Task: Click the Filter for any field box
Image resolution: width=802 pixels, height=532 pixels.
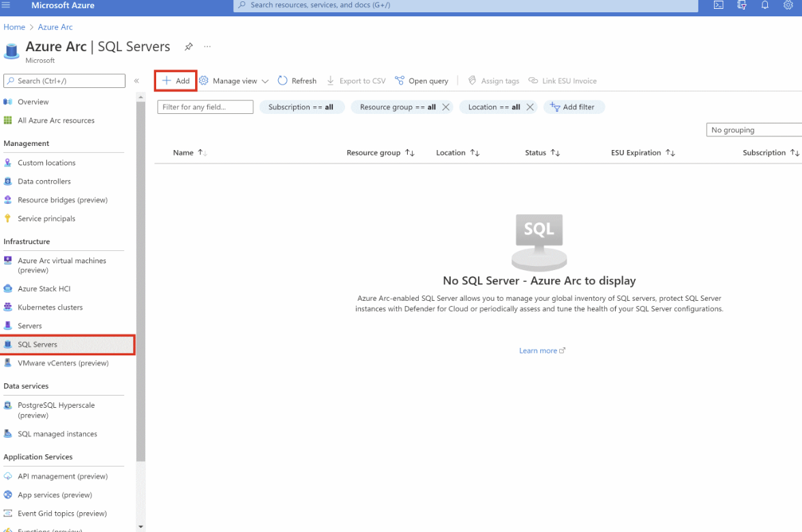Action: (205, 107)
